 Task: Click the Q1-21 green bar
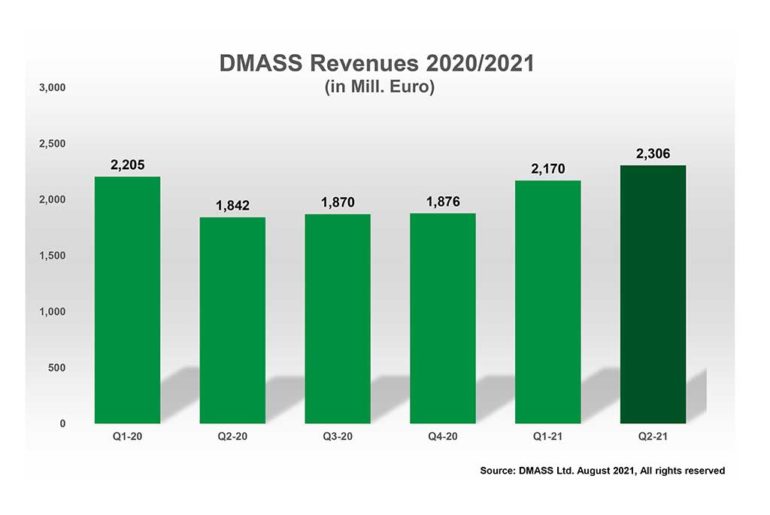pyautogui.click(x=547, y=302)
